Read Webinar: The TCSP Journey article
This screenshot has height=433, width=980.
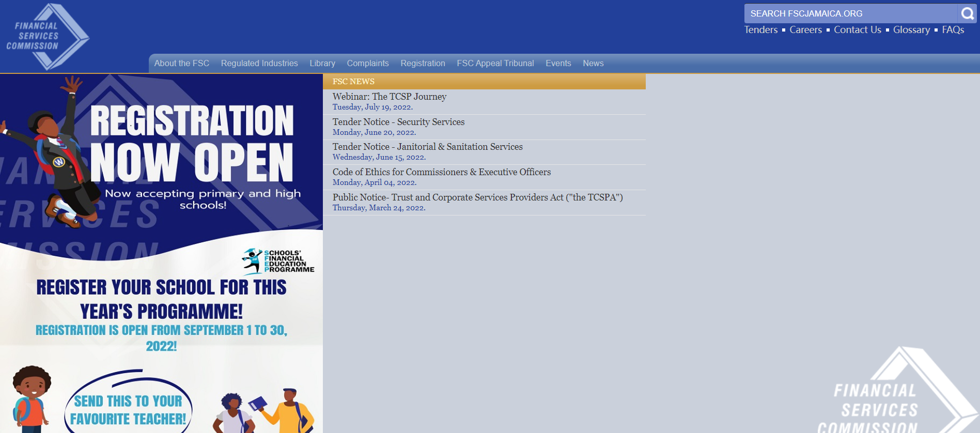click(x=390, y=97)
